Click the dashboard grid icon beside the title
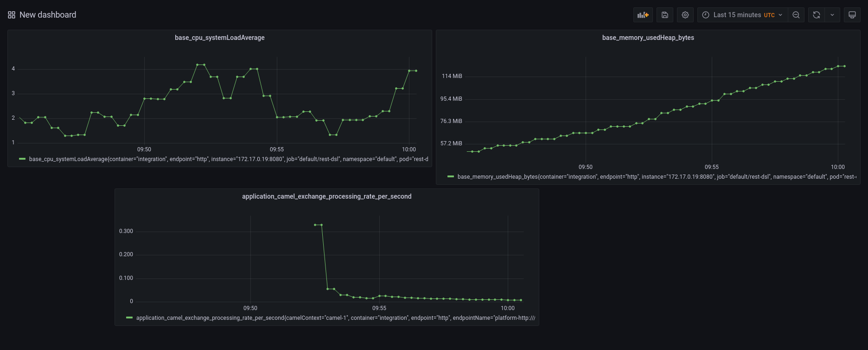 (12, 15)
